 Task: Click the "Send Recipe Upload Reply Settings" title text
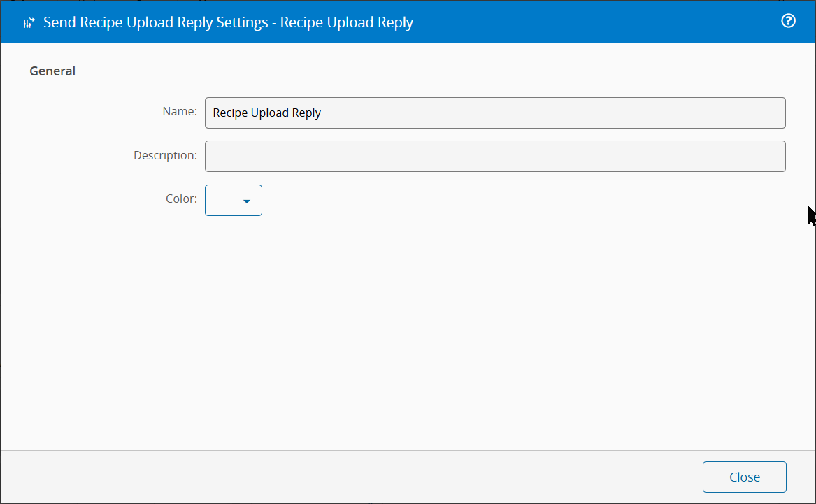pyautogui.click(x=155, y=22)
